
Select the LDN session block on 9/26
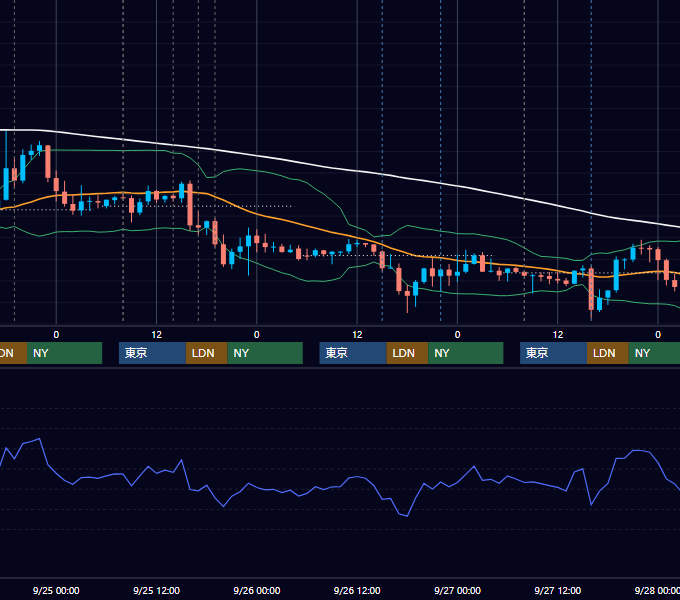tap(407, 353)
